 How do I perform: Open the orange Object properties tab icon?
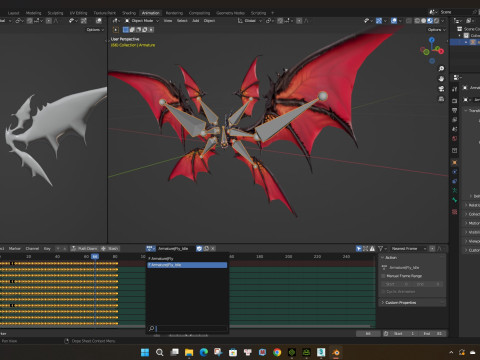coord(455,162)
